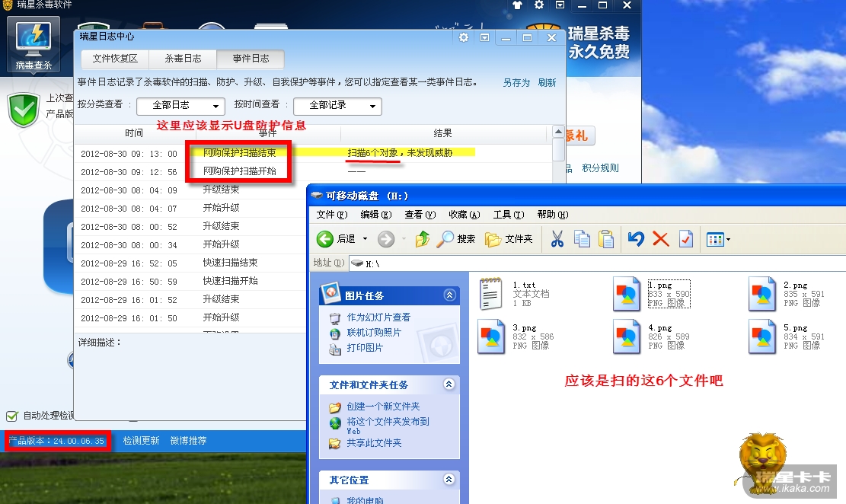Image resolution: width=846 pixels, height=504 pixels.
Task: Click the red Delete X icon
Action: tap(660, 238)
